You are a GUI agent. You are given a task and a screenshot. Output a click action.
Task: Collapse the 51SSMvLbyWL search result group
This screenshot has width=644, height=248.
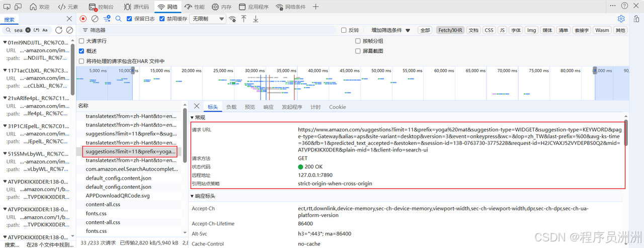click(x=5, y=154)
